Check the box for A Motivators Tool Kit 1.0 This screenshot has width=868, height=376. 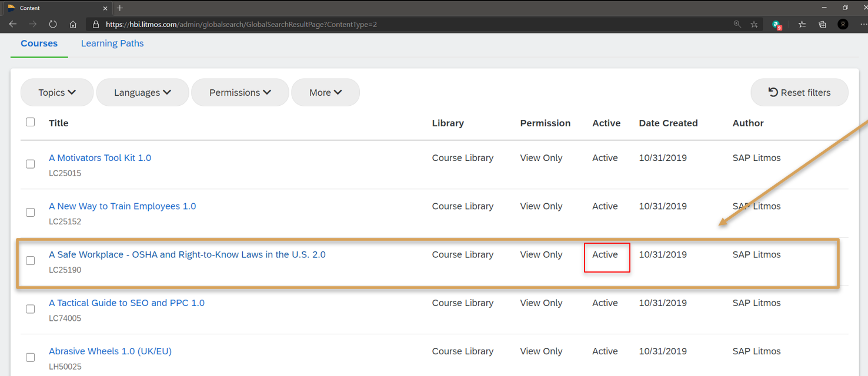point(31,164)
